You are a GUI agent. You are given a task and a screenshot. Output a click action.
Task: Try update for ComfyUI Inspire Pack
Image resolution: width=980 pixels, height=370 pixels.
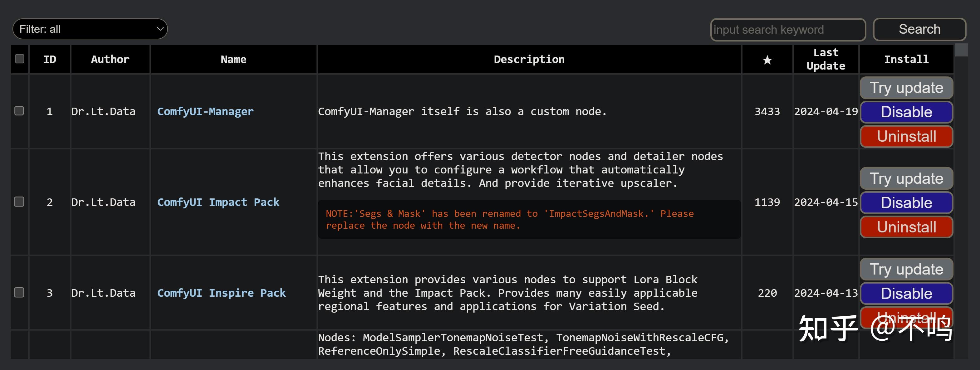coord(906,269)
